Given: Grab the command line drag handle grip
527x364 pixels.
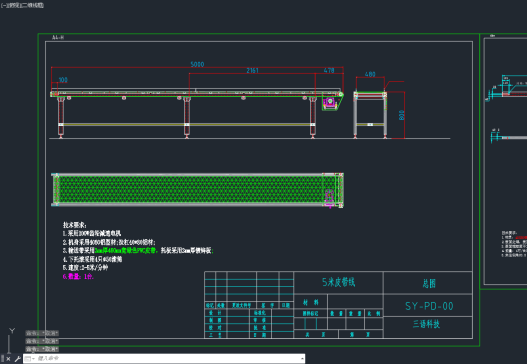Looking at the screenshot, I should 3,359.
